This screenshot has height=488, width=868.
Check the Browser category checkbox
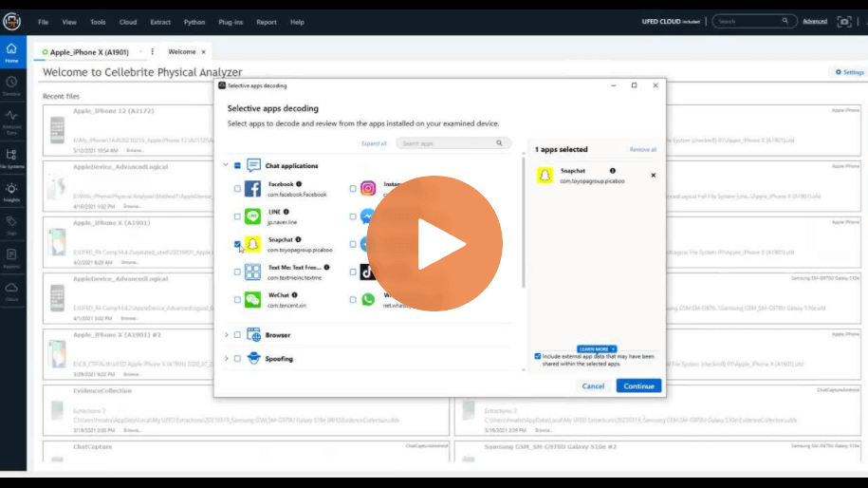pyautogui.click(x=237, y=335)
